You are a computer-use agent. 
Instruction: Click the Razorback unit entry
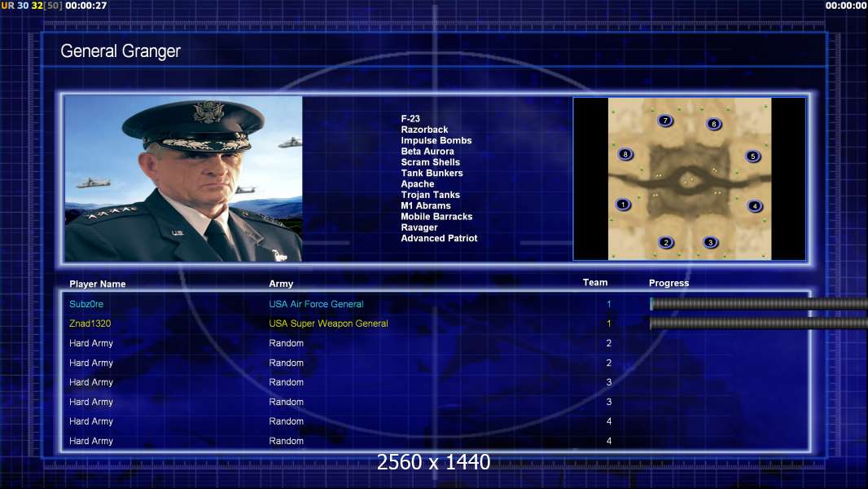(x=424, y=130)
